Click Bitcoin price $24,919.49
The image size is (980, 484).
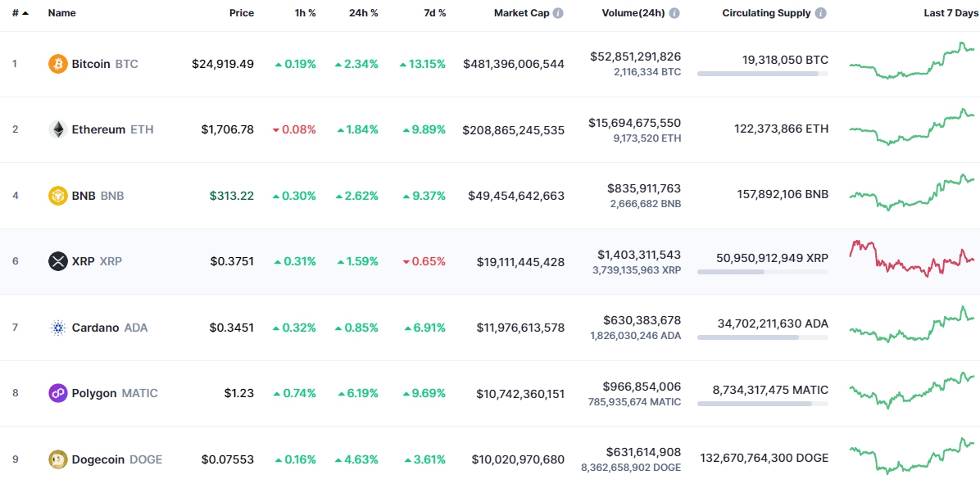coord(223,64)
